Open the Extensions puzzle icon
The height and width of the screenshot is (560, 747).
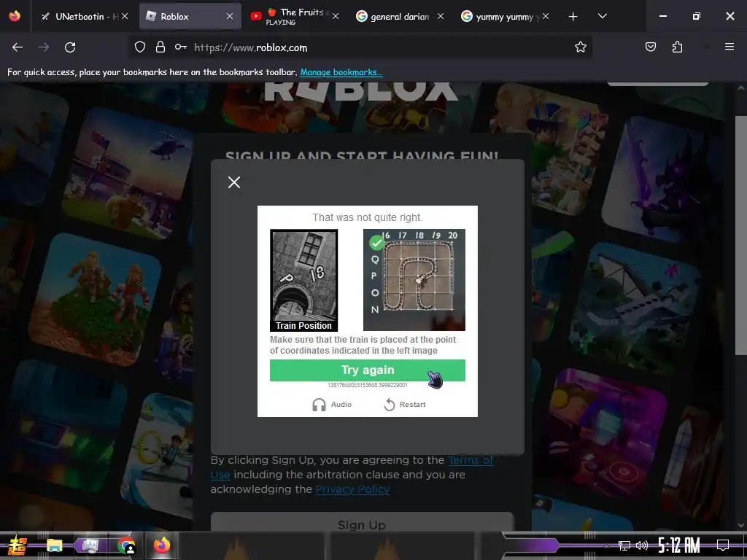(x=677, y=47)
